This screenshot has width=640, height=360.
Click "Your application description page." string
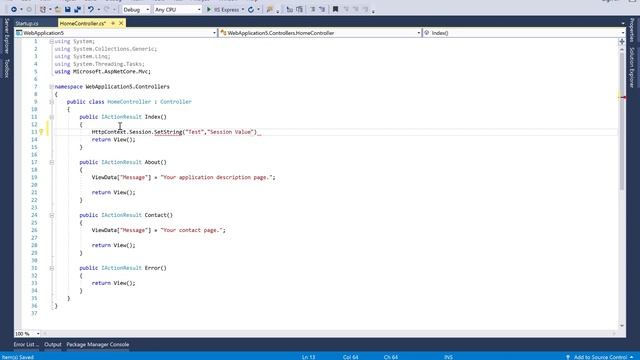tap(216, 177)
